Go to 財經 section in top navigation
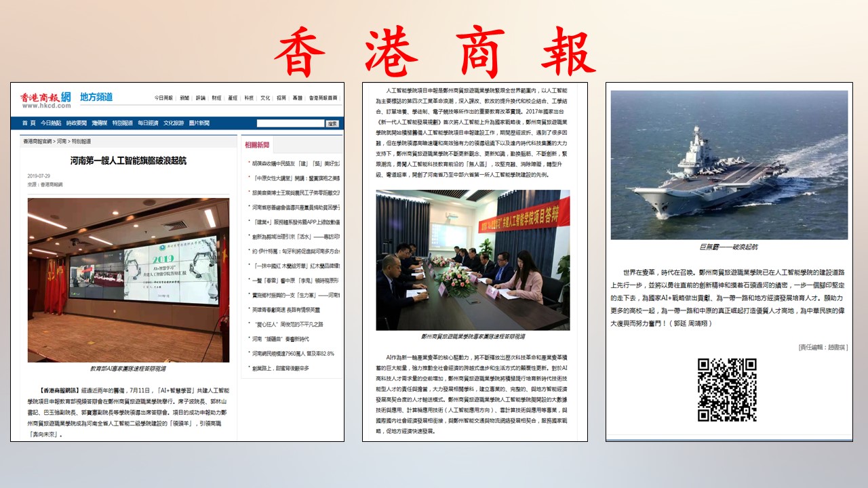 (217, 98)
